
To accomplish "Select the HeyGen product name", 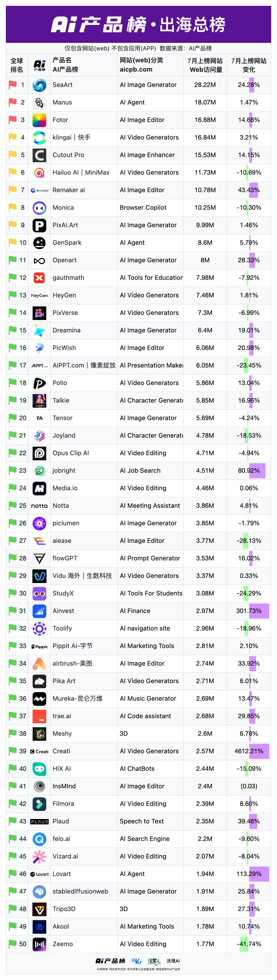I will pos(64,295).
